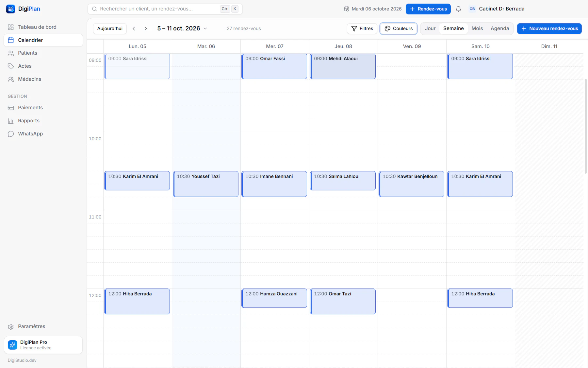Click the CB account avatar

(472, 9)
